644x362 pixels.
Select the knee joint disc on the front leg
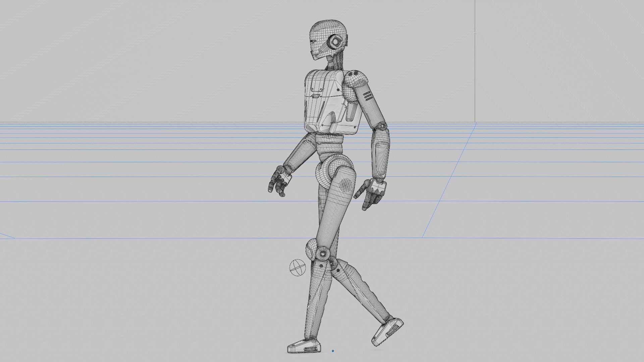click(x=323, y=253)
